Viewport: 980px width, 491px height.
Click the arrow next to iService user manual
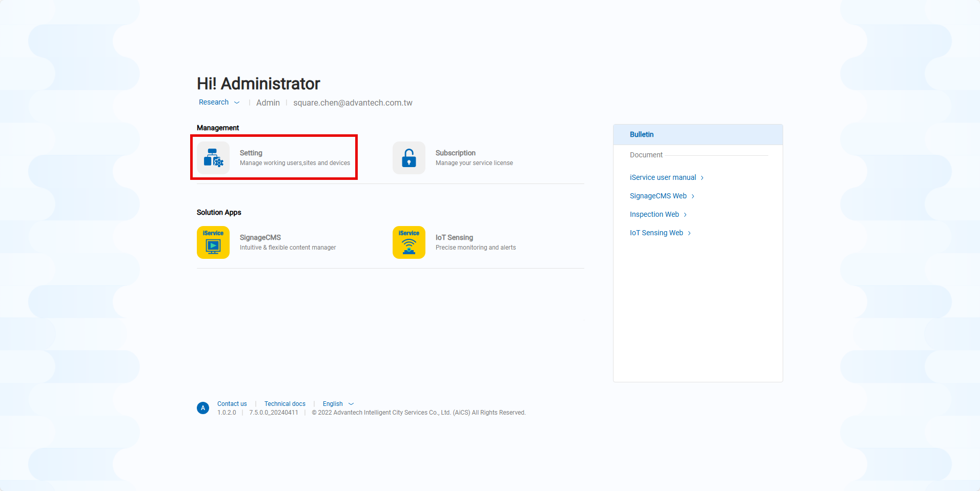(702, 178)
